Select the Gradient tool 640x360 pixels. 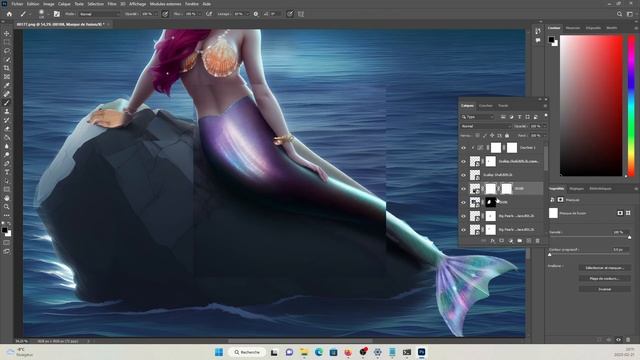point(7,138)
